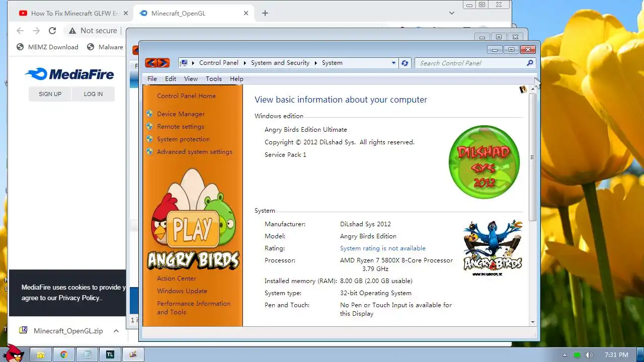Image resolution: width=644 pixels, height=362 pixels.
Task: Open the Malware bookmark
Action: [x=105, y=47]
